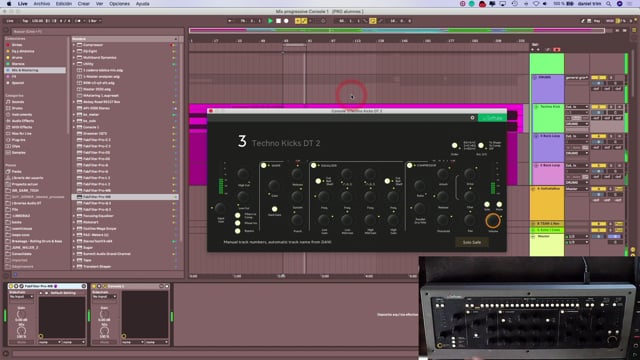The image size is (640, 360).
Task: Click the Stop button in transport
Action: click(x=278, y=21)
